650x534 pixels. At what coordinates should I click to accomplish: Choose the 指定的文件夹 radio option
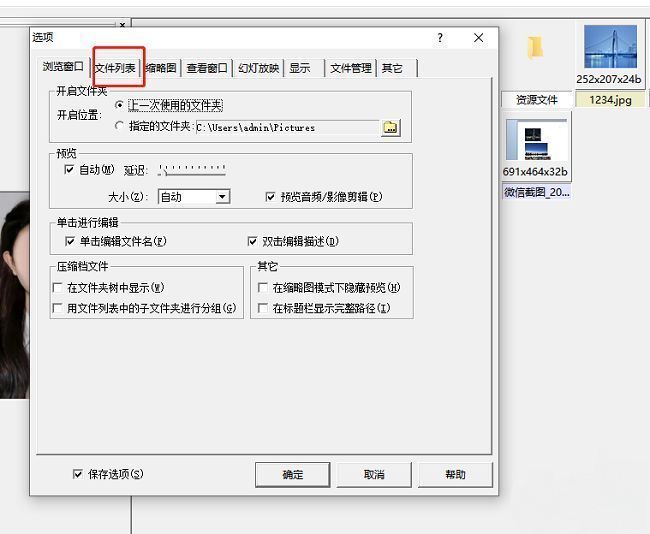(120, 127)
